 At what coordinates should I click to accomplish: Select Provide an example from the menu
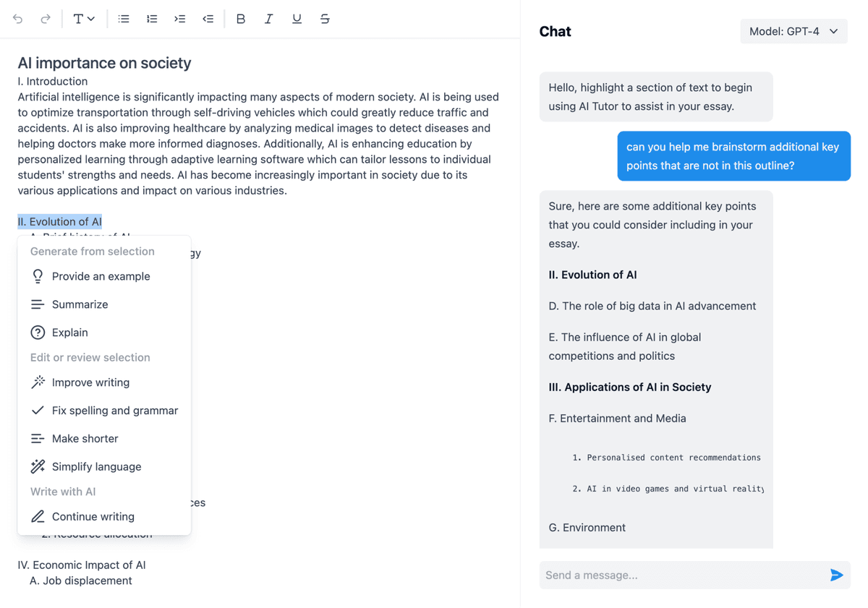[x=101, y=276]
